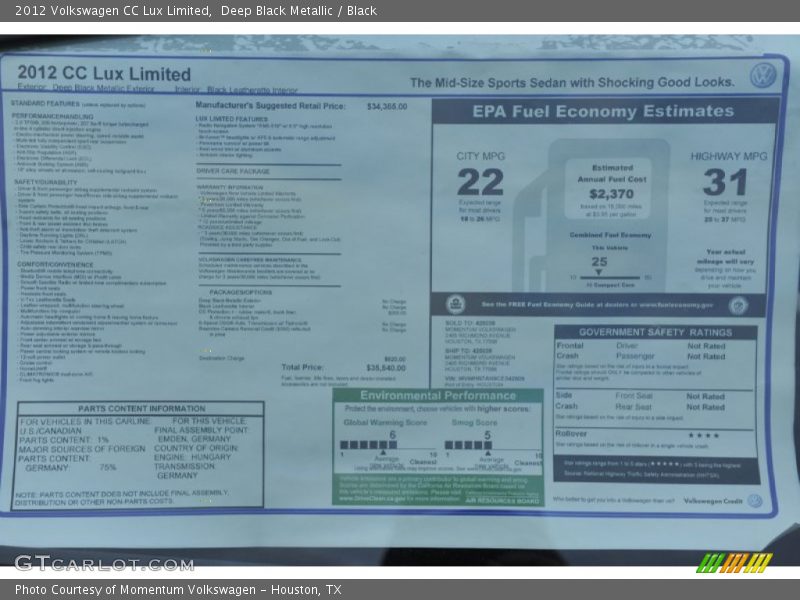Image resolution: width=800 pixels, height=600 pixels.
Task: Click the 'PACKAGES/OPTIONS' heading
Action: coord(241,292)
